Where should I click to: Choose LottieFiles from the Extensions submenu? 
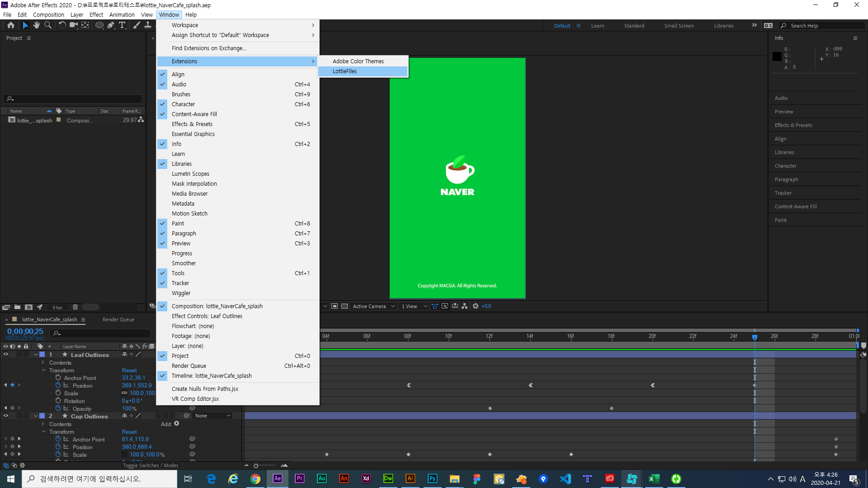click(344, 71)
